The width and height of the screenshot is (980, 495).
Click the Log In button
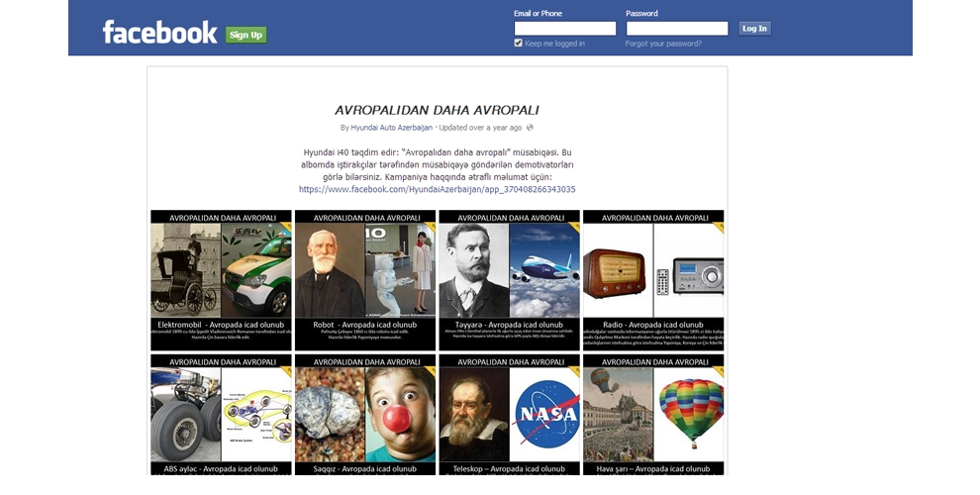(x=754, y=28)
